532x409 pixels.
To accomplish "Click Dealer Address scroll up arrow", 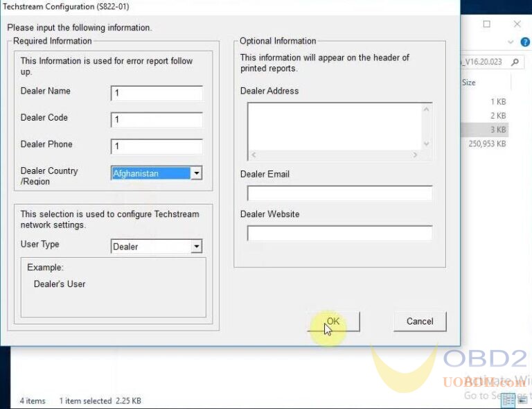I will click(x=427, y=109).
